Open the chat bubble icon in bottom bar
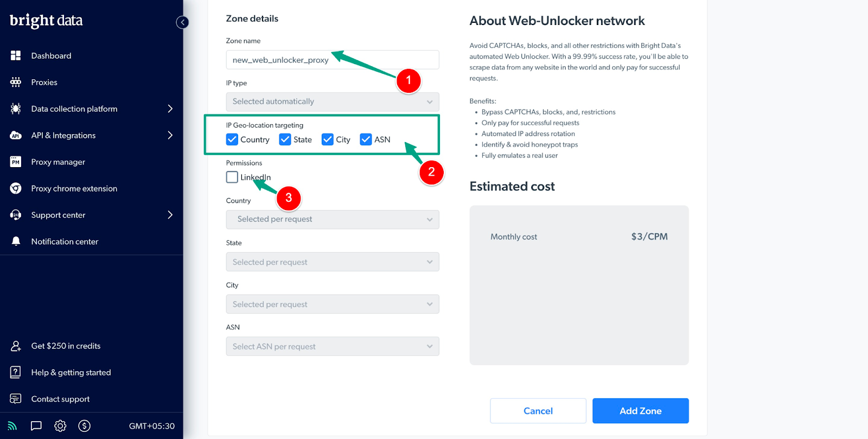The height and width of the screenshot is (439, 868). tap(36, 426)
